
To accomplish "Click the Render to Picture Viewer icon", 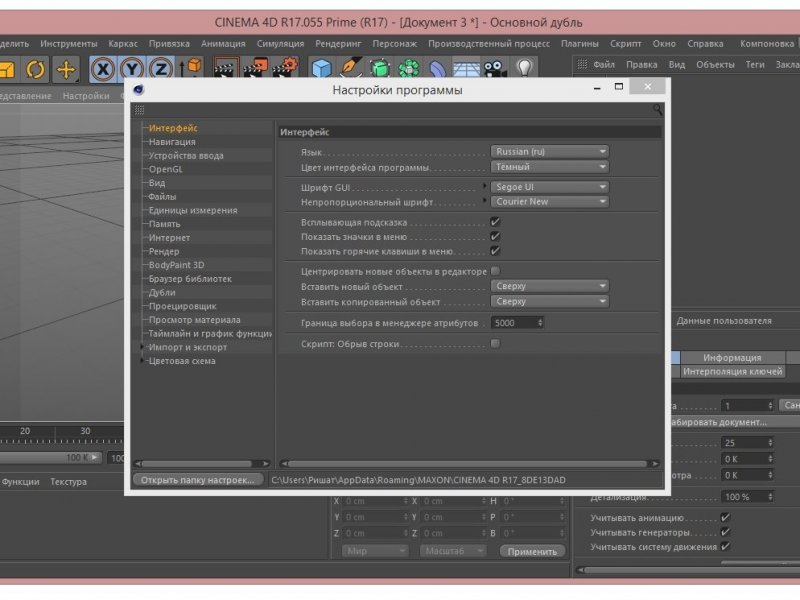I will pyautogui.click(x=255, y=69).
